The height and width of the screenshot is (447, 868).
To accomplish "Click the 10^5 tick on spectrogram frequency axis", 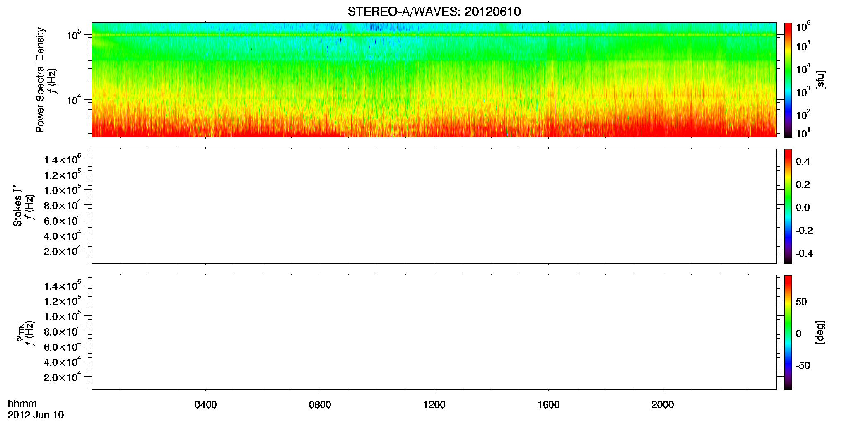I will (x=73, y=35).
